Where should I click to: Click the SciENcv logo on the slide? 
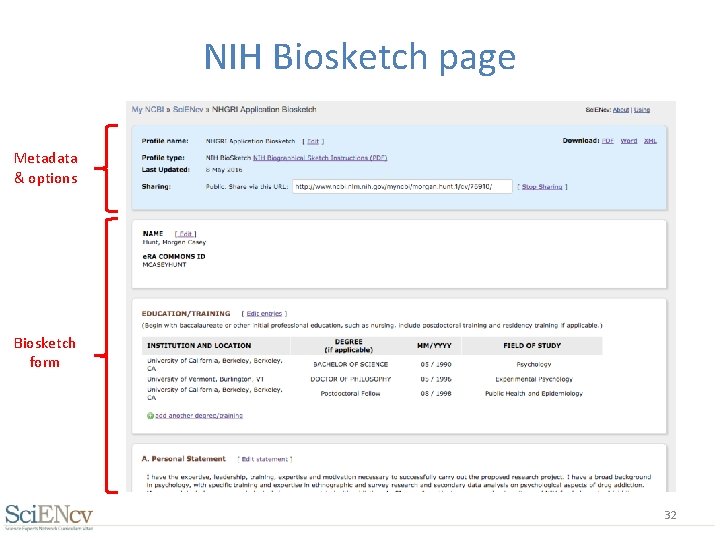[x=49, y=517]
